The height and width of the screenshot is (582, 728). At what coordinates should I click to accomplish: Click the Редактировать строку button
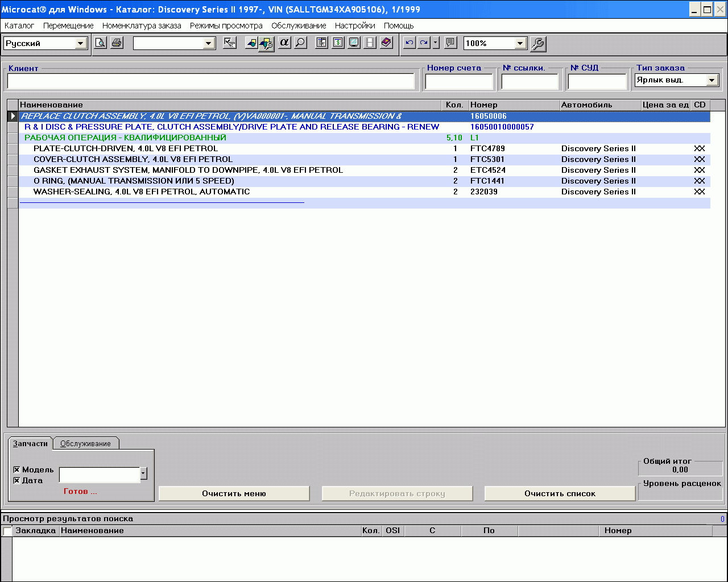pyautogui.click(x=397, y=493)
